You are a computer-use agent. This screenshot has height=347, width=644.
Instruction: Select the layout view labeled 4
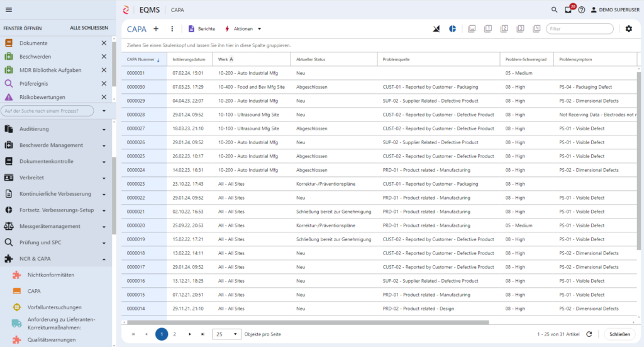[536, 29]
